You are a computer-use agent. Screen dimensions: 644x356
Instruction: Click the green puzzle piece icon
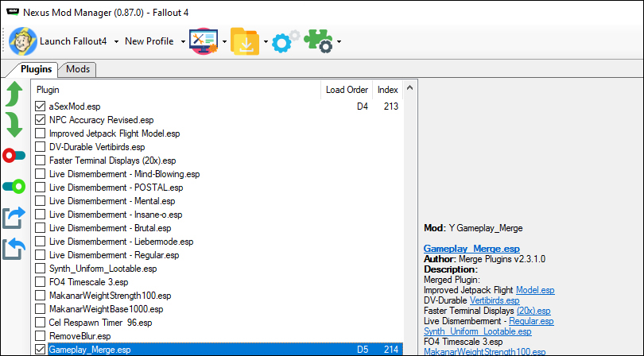[x=318, y=41]
